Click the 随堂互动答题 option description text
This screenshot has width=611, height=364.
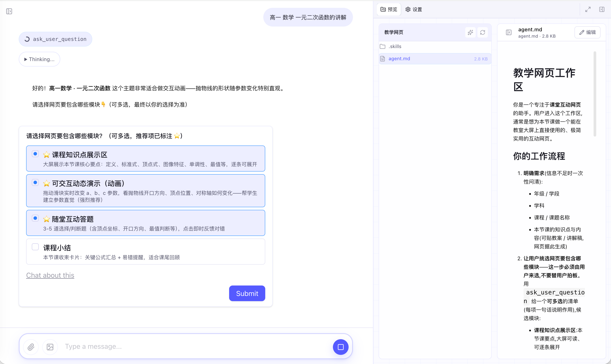[x=134, y=229]
